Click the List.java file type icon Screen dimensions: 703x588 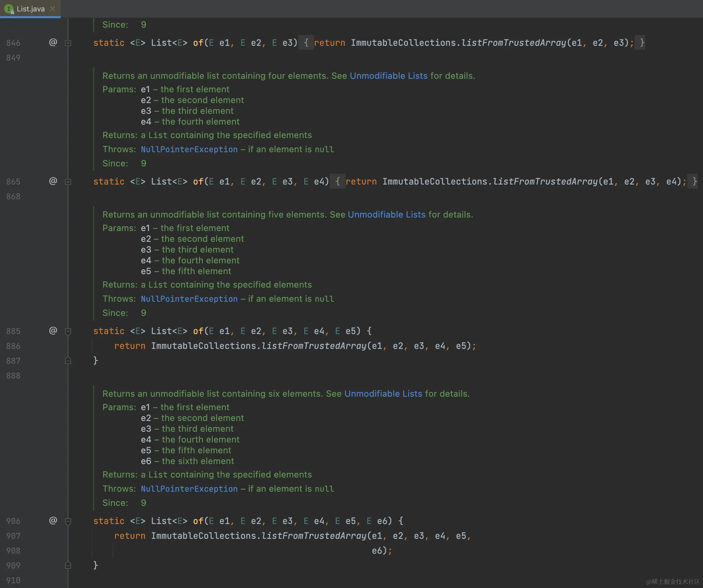tap(9, 9)
